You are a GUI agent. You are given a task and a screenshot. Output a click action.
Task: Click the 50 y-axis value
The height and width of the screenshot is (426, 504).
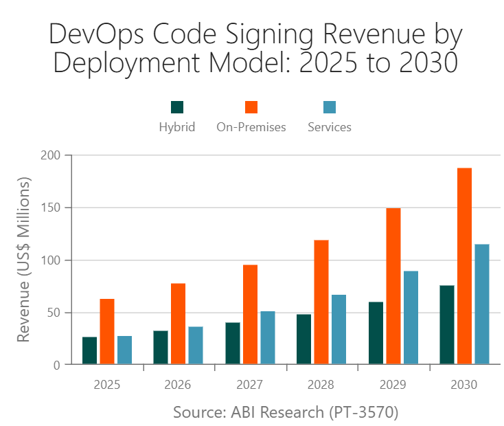pyautogui.click(x=54, y=313)
